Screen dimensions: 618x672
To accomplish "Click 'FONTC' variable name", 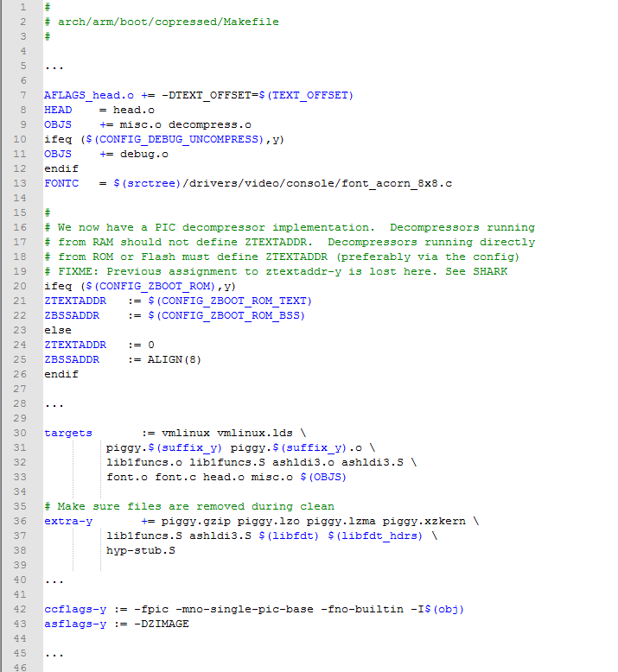I will 61,183.
